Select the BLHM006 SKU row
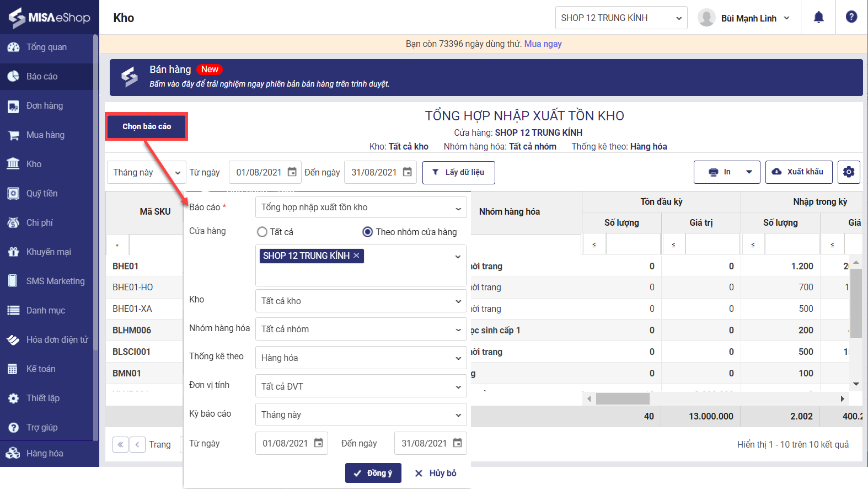This screenshot has height=489, width=868. point(132,330)
